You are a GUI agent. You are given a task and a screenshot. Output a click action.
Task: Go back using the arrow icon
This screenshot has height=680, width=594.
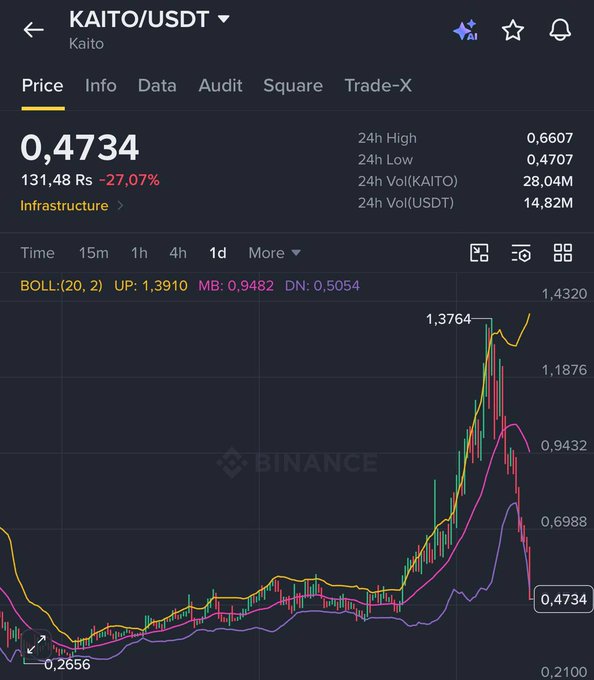coord(33,30)
